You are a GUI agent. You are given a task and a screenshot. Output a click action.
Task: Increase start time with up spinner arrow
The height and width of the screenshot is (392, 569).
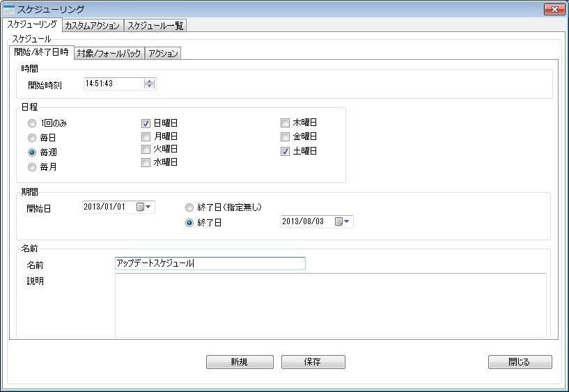tap(149, 81)
